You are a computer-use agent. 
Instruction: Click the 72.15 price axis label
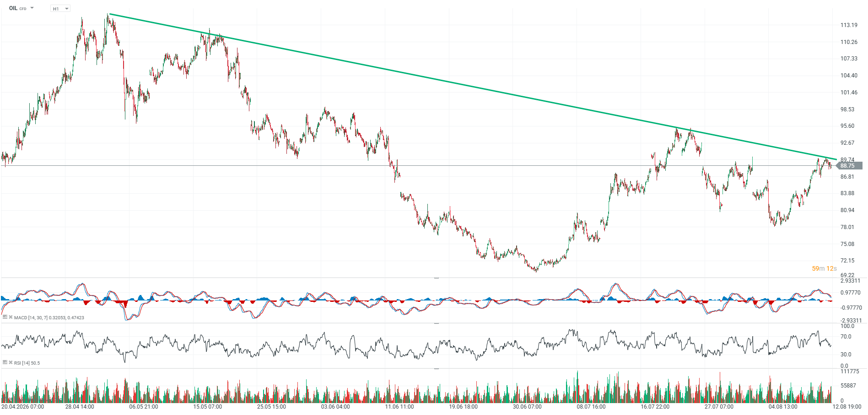pos(847,261)
